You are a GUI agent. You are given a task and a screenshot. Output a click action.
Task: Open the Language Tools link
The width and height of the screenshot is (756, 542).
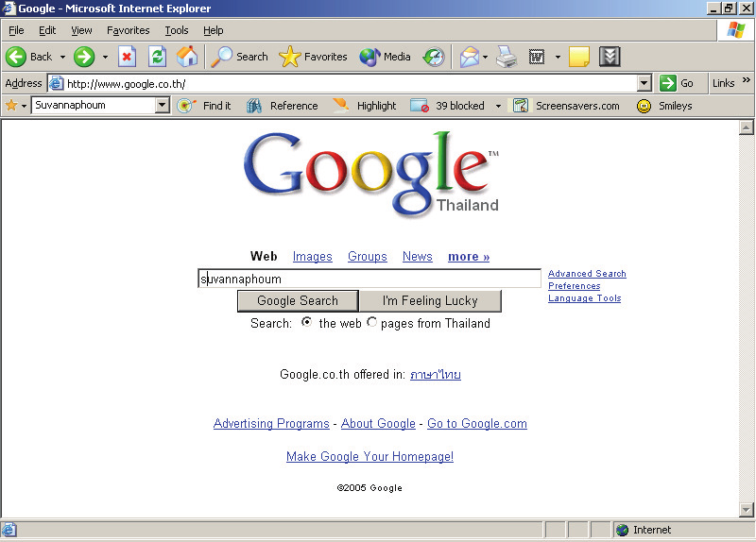coord(584,298)
